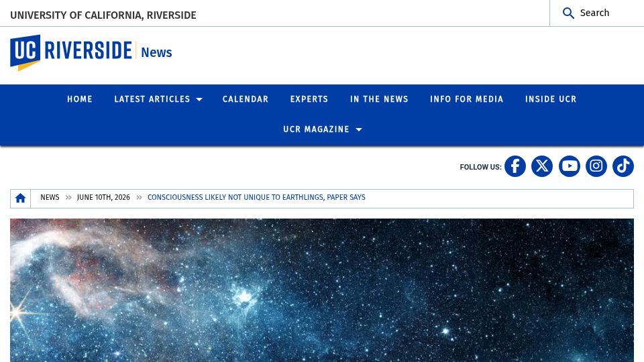Open the YouTube follow icon
The width and height of the screenshot is (644, 362).
[570, 166]
